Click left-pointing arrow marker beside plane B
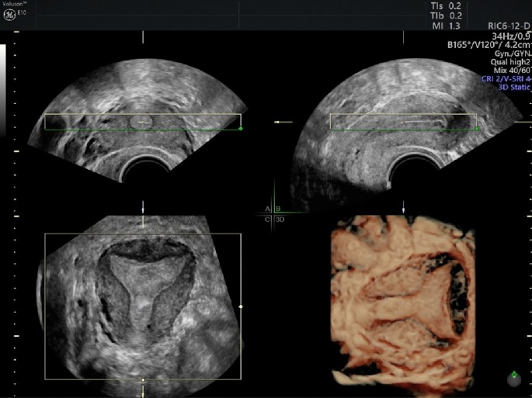The image size is (532, 398). (283, 122)
